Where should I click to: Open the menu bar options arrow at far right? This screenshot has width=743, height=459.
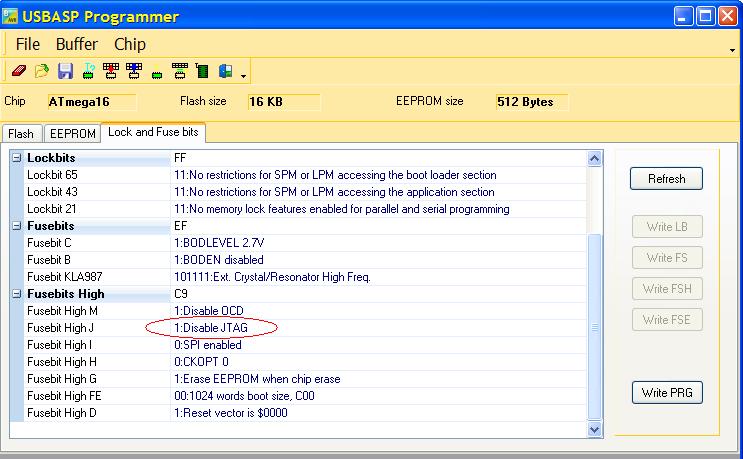click(733, 50)
